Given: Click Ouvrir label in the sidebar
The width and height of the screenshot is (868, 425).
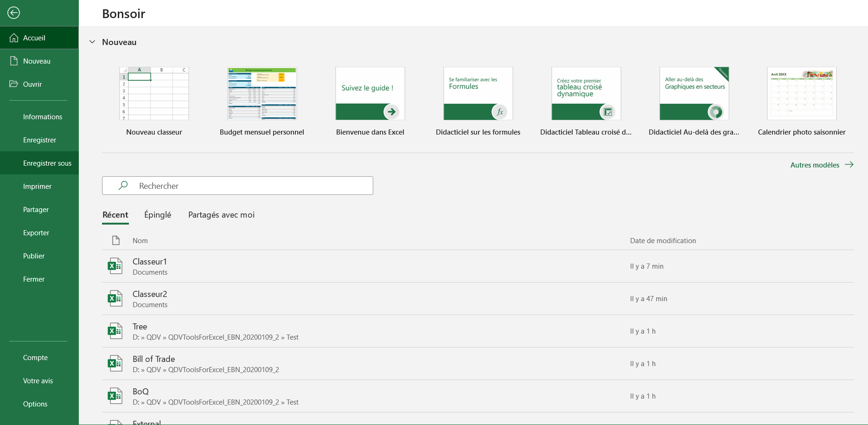Looking at the screenshot, I should pyautogui.click(x=32, y=84).
